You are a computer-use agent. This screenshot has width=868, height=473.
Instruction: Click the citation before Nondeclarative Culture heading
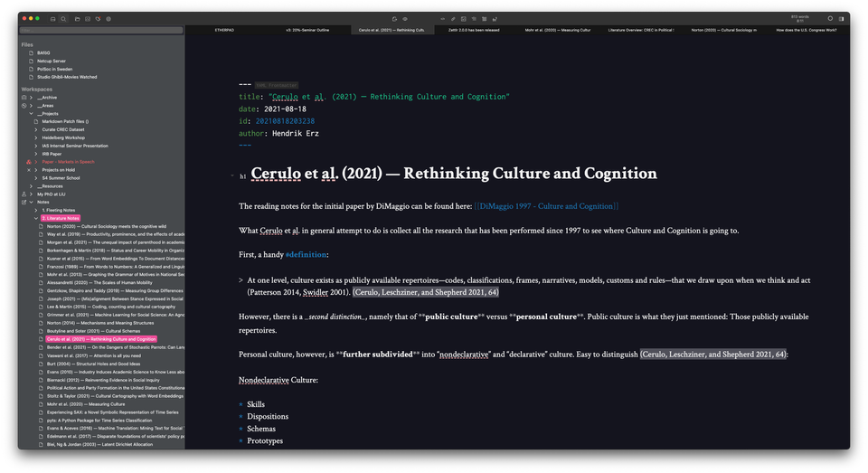(713, 355)
